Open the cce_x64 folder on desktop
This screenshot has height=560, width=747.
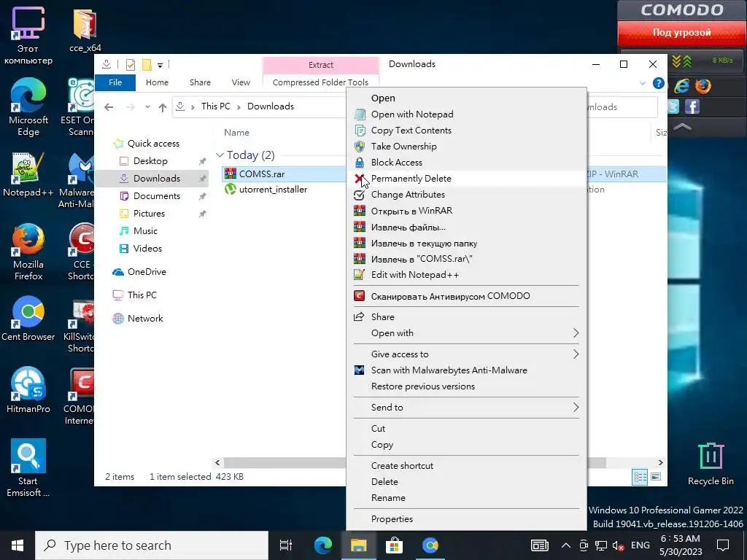point(85,31)
